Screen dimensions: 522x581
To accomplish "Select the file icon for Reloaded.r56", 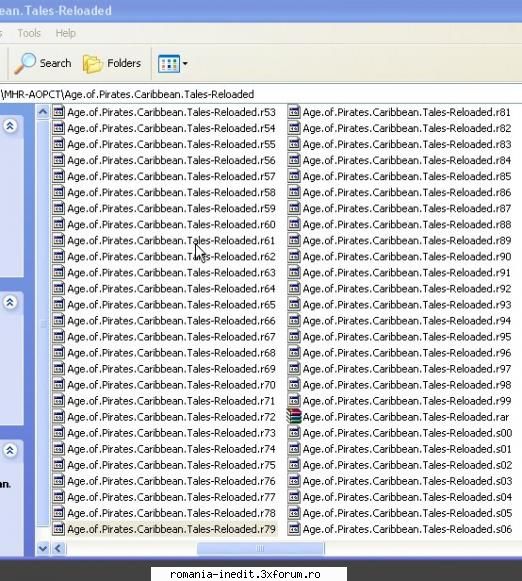I will point(59,160).
